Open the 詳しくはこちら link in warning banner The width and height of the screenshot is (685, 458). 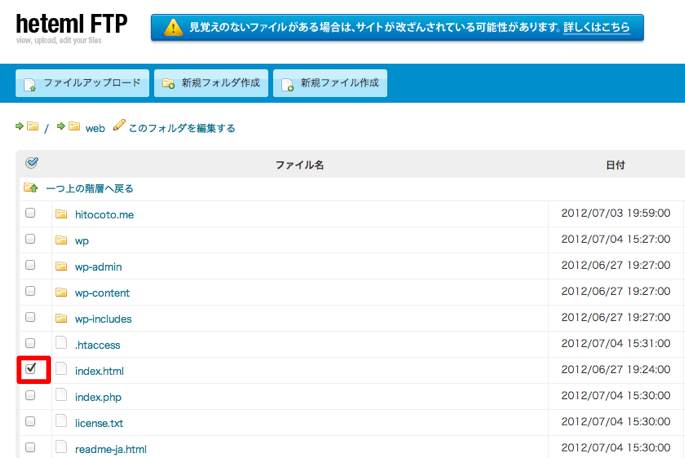596,27
